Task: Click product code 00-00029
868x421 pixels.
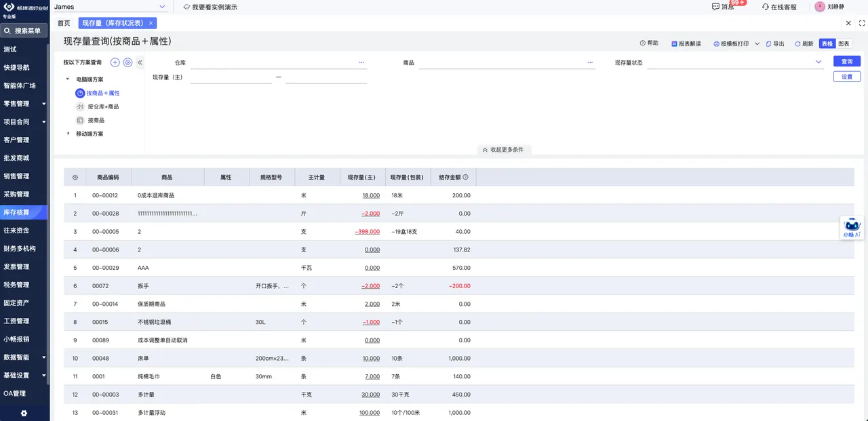Action: coord(105,268)
